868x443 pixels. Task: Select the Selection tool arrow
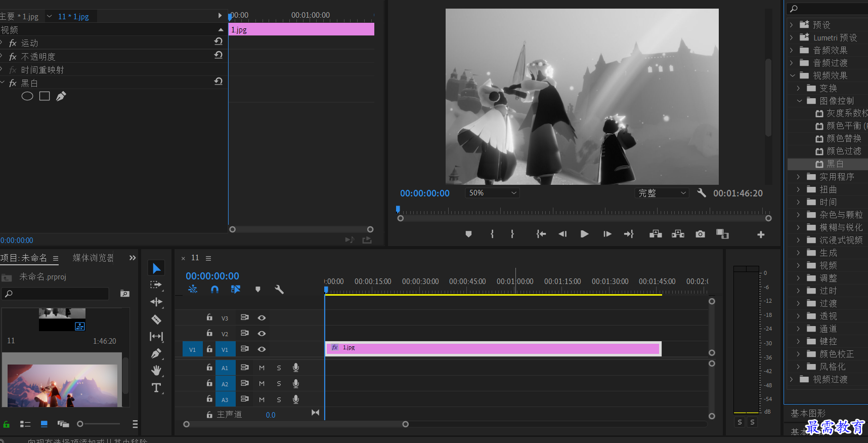click(156, 268)
